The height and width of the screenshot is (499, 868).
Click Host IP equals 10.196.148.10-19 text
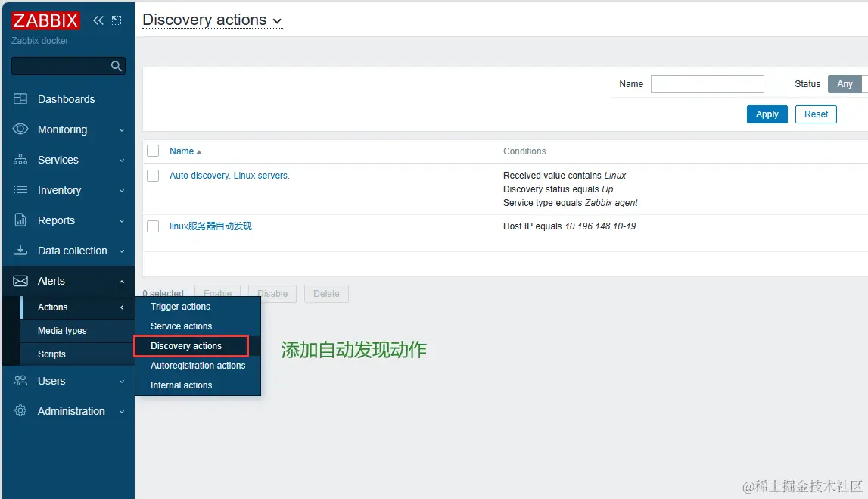coord(569,226)
